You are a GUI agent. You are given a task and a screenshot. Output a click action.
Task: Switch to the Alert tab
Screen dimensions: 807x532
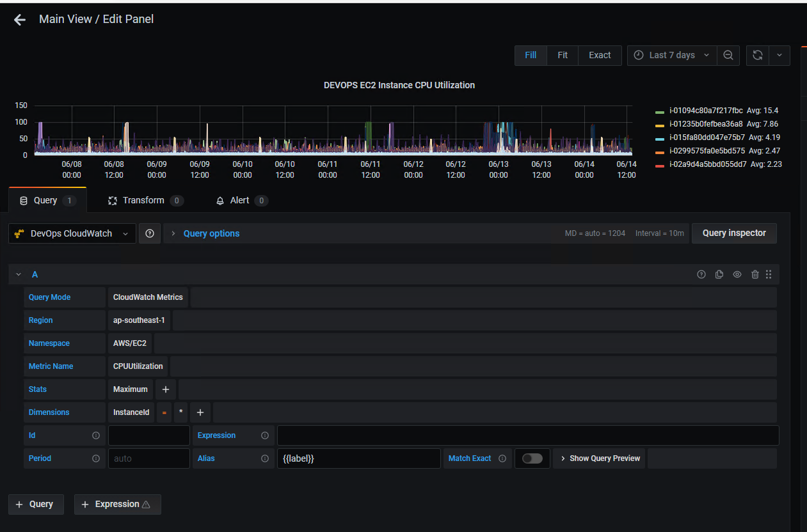pyautogui.click(x=242, y=201)
